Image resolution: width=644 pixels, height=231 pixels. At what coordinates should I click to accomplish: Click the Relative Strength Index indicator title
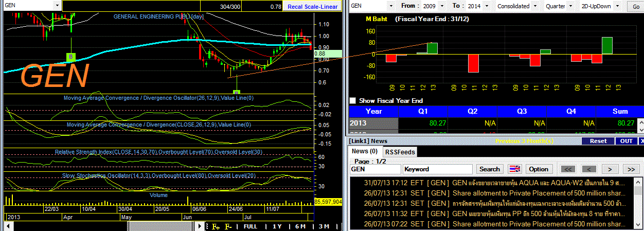pos(159,153)
